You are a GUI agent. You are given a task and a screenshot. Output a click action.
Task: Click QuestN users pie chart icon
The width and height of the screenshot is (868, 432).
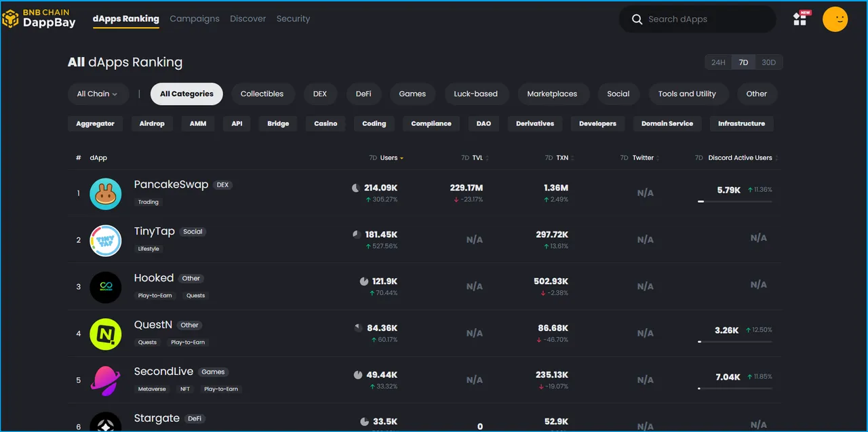(x=358, y=328)
